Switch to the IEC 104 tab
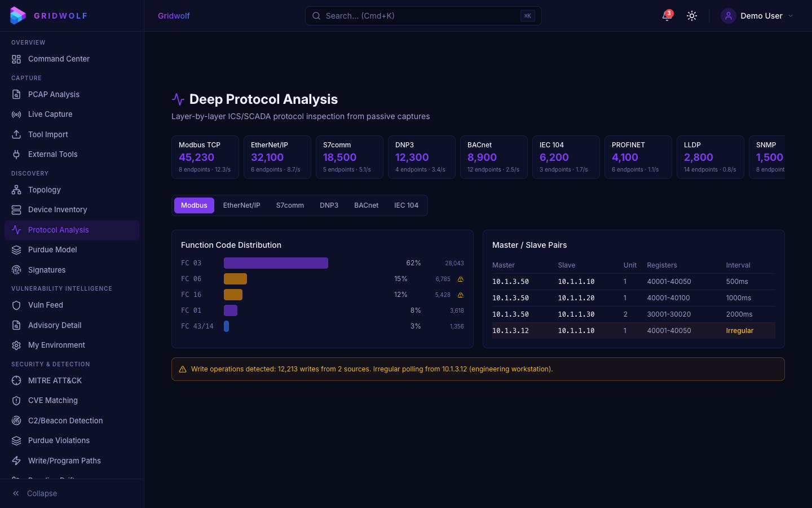 coord(407,205)
